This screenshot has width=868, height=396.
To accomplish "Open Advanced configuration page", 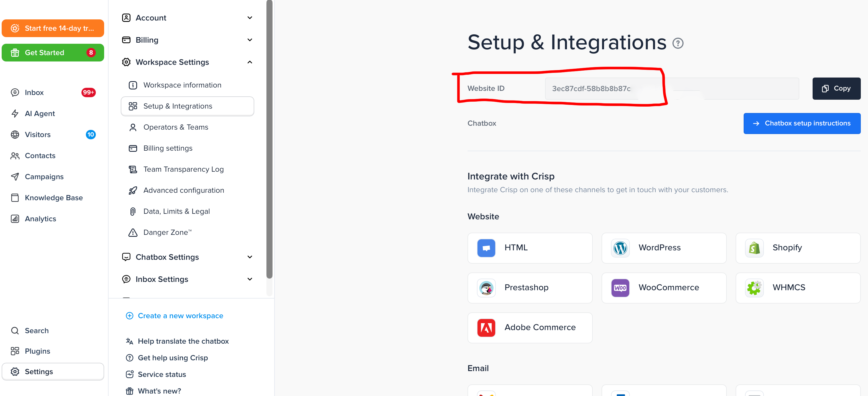I will tap(187, 191).
